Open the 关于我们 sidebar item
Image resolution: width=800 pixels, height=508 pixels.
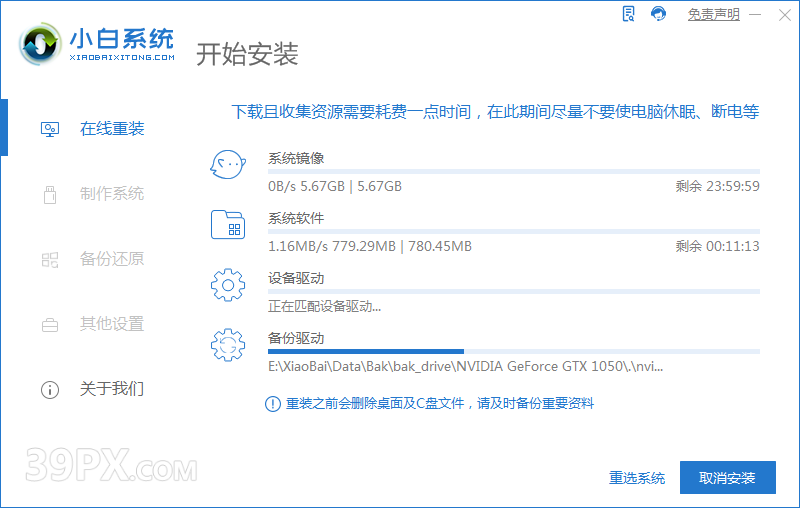pos(111,388)
